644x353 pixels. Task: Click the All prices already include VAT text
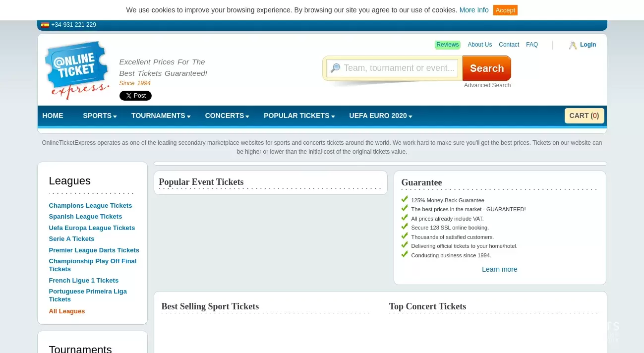447,219
